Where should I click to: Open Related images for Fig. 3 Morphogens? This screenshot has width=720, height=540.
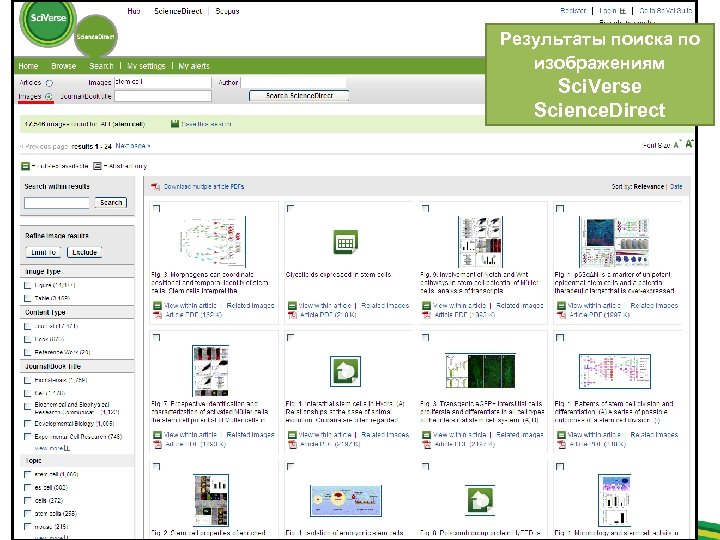pos(250,305)
